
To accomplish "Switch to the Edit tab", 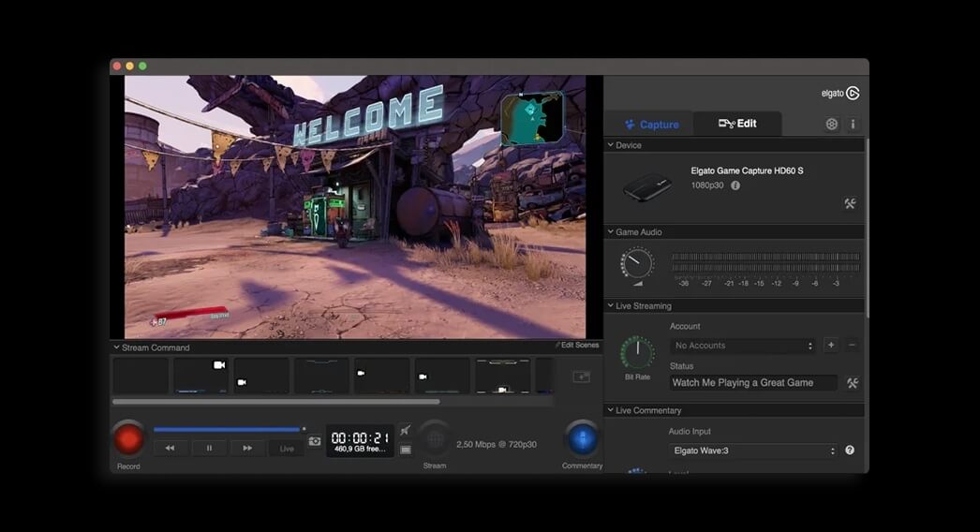I will 737,124.
